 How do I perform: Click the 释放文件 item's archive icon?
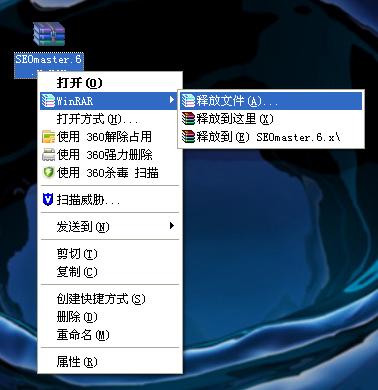(188, 100)
